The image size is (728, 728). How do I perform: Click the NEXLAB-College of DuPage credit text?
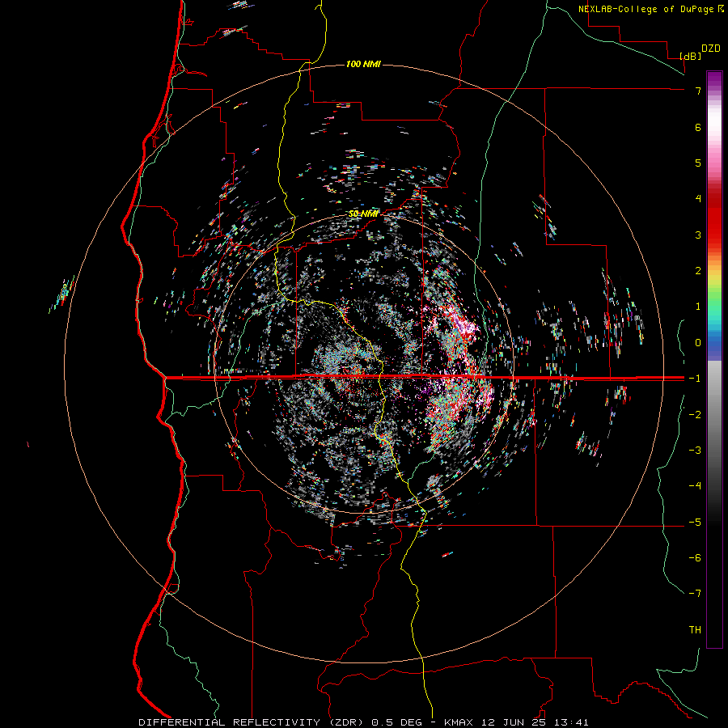pos(647,9)
